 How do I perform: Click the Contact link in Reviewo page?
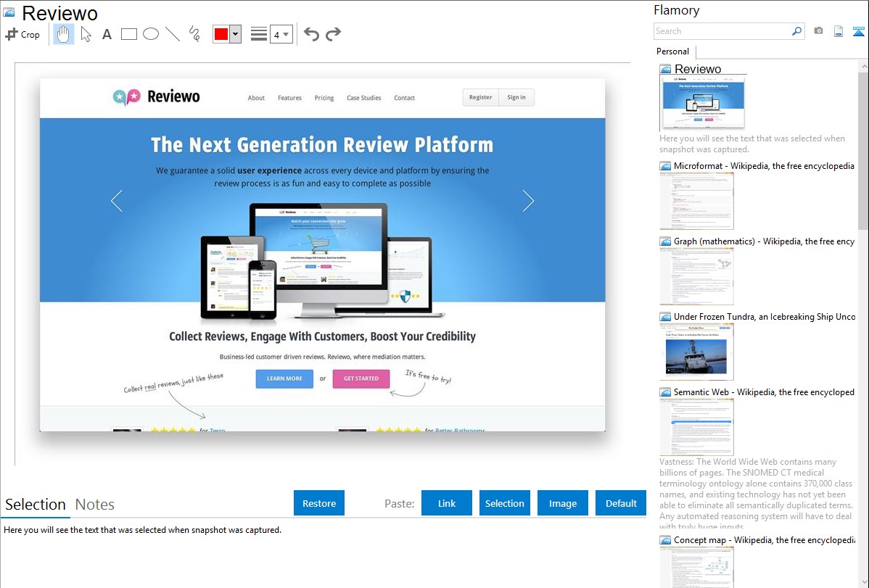tap(405, 98)
